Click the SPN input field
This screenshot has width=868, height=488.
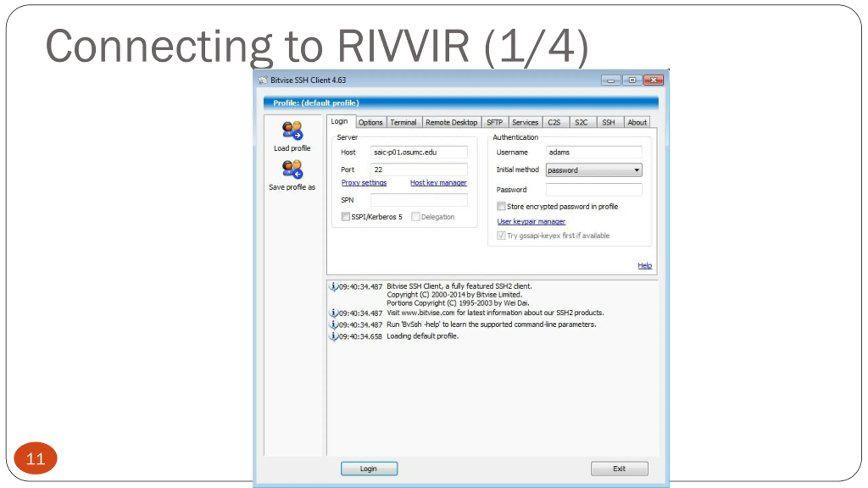point(419,200)
